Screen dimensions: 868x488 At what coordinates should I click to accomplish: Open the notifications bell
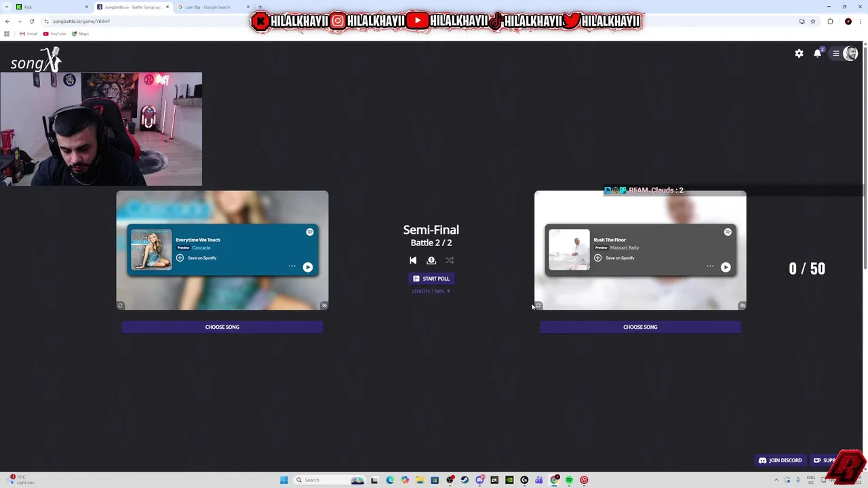pos(818,54)
